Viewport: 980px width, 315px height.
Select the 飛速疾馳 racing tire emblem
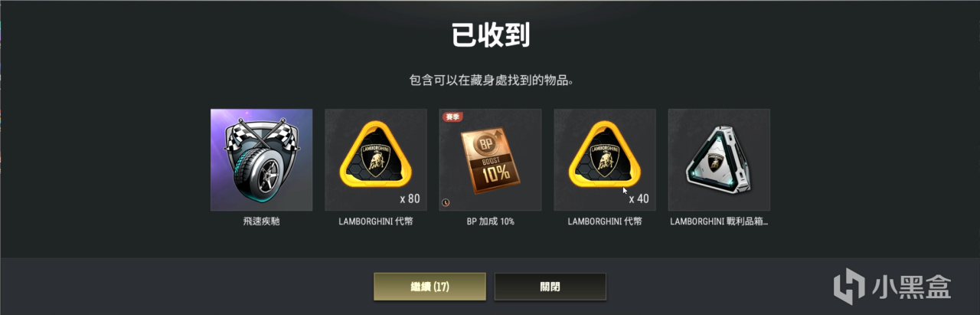(261, 159)
